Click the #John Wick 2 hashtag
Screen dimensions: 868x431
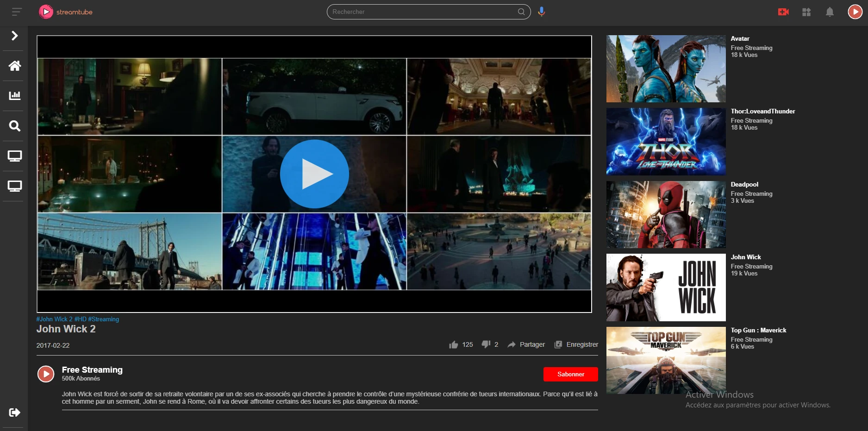pos(54,319)
